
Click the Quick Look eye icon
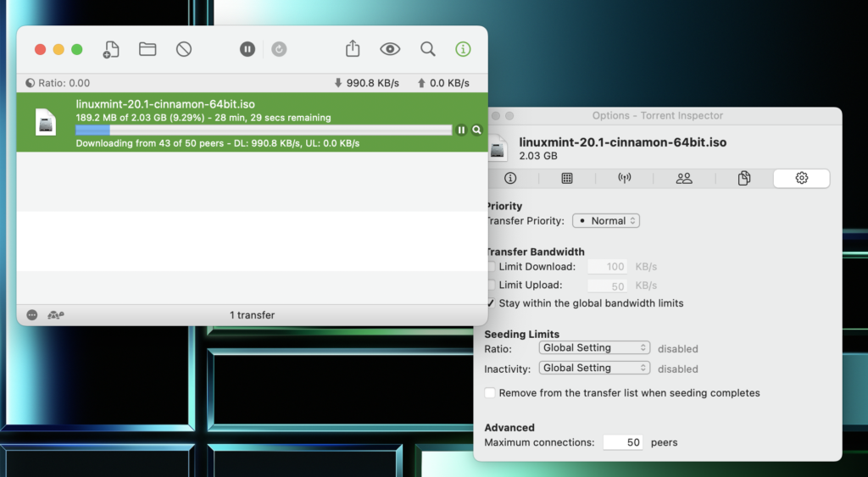[390, 49]
